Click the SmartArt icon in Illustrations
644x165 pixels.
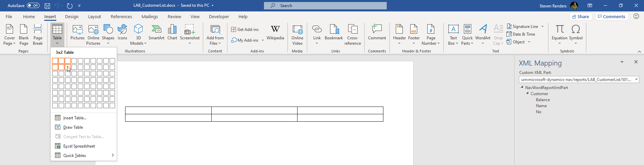click(x=156, y=32)
